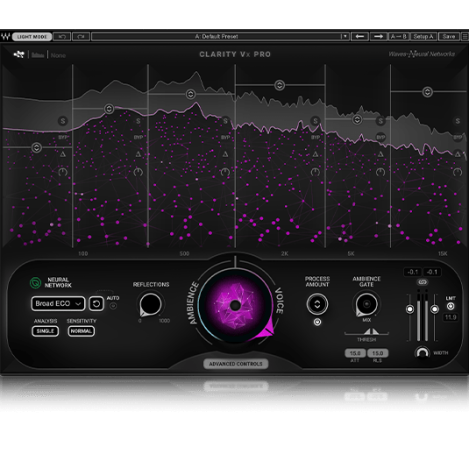Reset the neural network with refresh icon
This screenshot has height=469, width=469.
pos(96,303)
